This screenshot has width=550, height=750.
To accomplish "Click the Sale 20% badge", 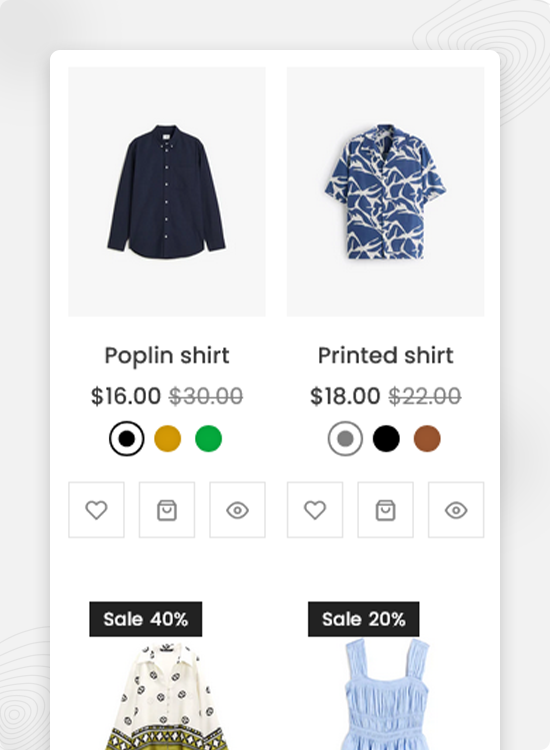I will point(363,619).
